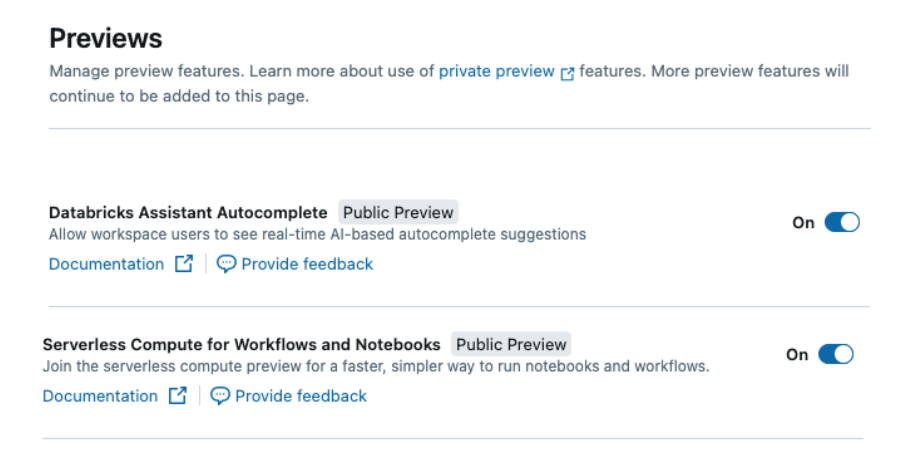Open Documentation for Serverless Compute preview
The image size is (915, 476).
[100, 396]
